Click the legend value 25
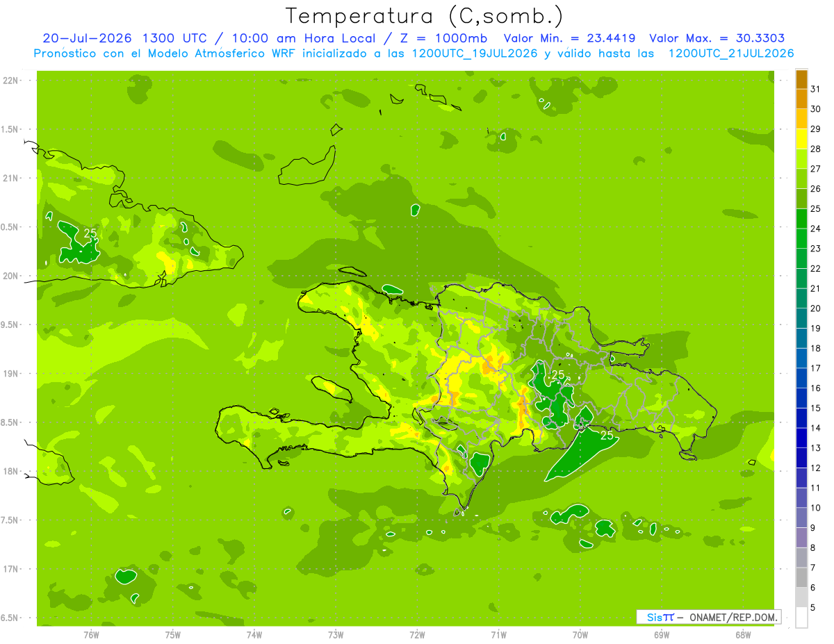 pyautogui.click(x=816, y=208)
